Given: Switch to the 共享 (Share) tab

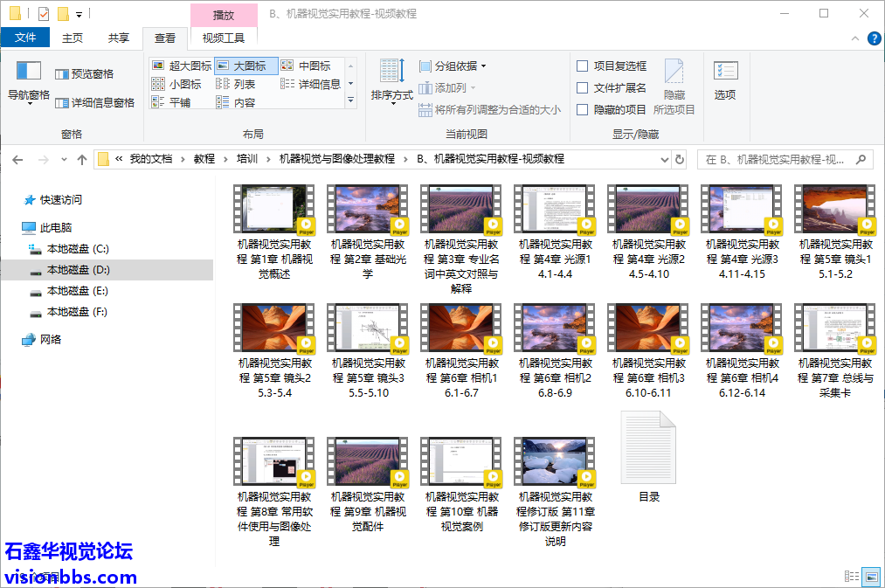Looking at the screenshot, I should click(119, 38).
